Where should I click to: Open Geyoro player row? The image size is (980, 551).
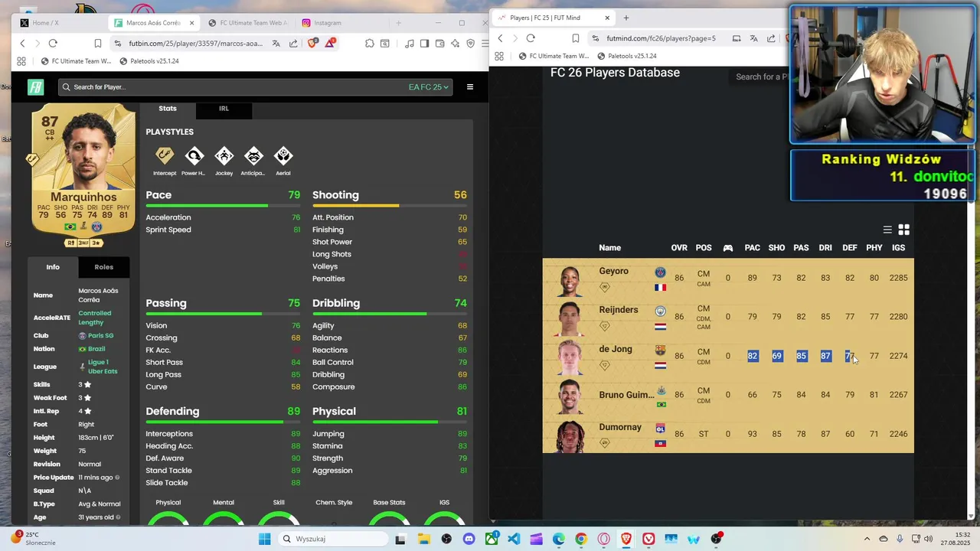click(728, 278)
